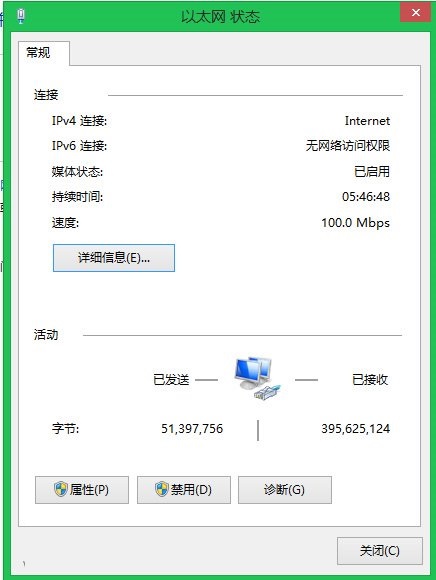Click the Ethernet adapter icon in title bar

point(21,16)
